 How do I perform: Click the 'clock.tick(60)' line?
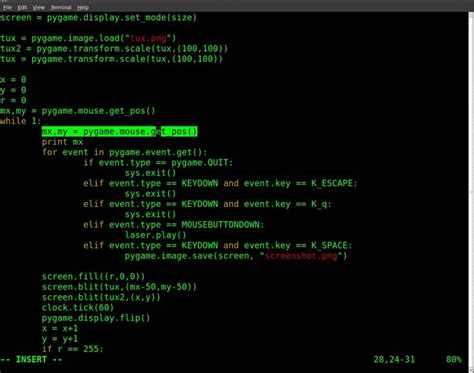pos(78,308)
